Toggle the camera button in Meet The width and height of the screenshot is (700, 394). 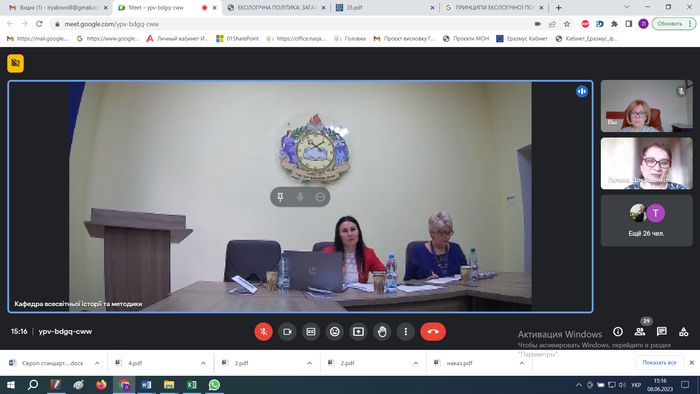[x=287, y=332]
